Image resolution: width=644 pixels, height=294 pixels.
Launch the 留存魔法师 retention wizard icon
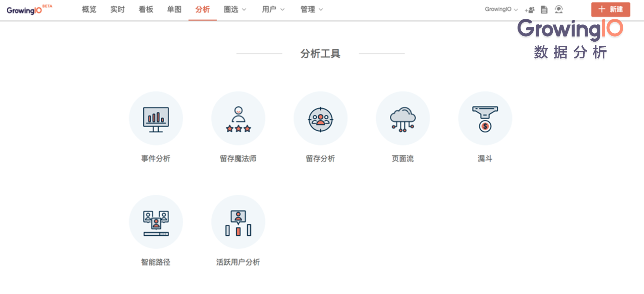[x=238, y=119]
